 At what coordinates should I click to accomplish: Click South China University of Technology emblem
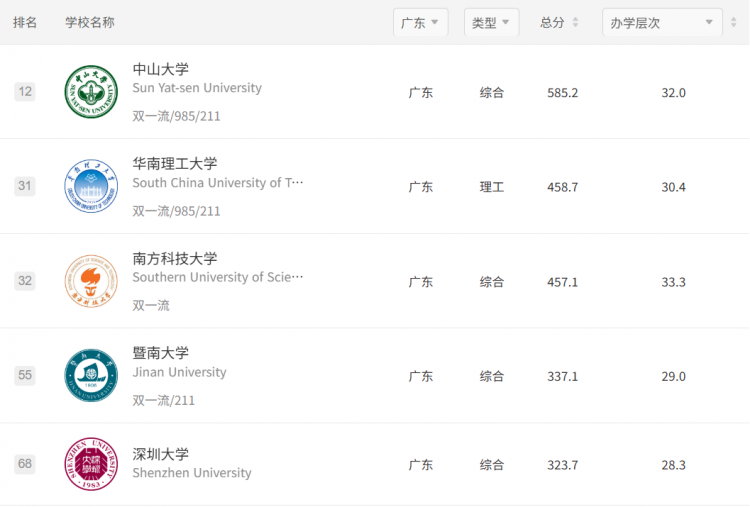pos(91,186)
